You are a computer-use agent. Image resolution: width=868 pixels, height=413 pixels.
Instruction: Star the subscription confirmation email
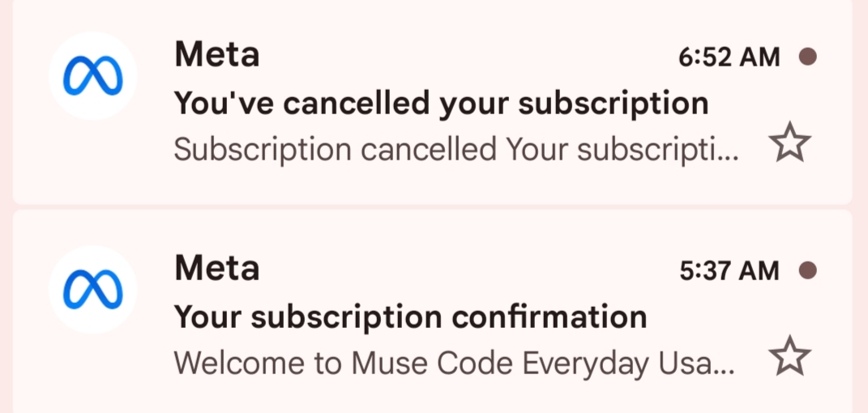point(790,356)
